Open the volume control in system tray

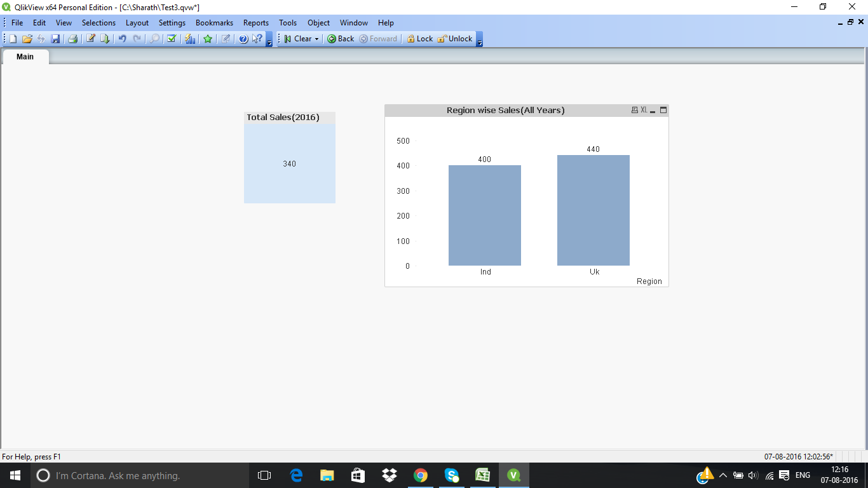[754, 475]
